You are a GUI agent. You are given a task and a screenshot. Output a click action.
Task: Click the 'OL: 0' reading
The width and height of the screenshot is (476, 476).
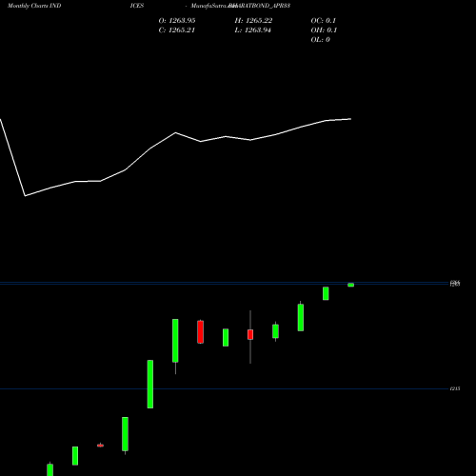pyautogui.click(x=321, y=40)
